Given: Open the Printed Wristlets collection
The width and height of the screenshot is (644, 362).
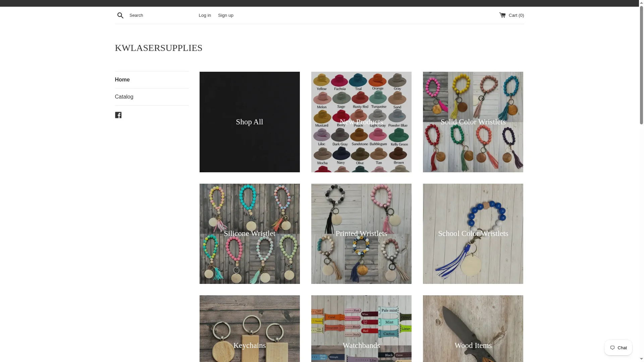Looking at the screenshot, I should pyautogui.click(x=361, y=234).
